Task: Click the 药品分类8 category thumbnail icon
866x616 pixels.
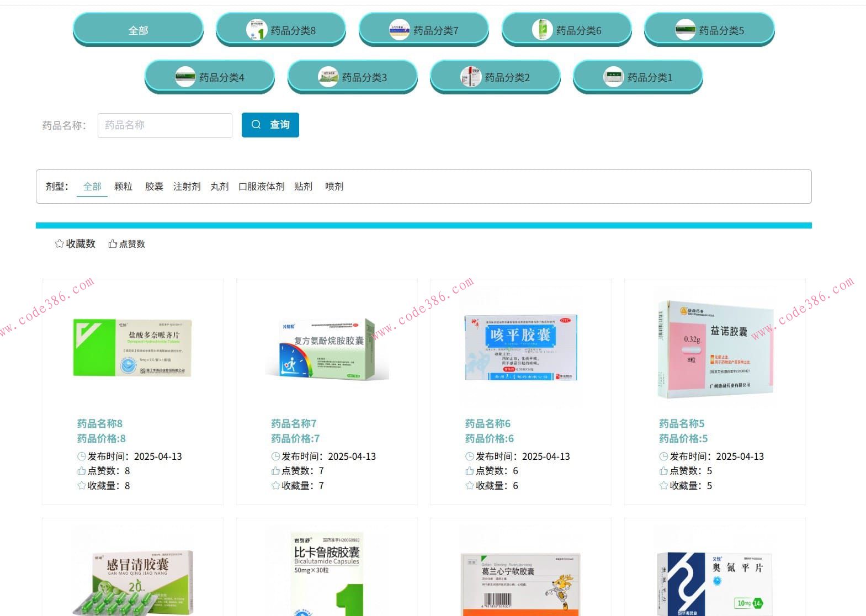Action: (257, 30)
